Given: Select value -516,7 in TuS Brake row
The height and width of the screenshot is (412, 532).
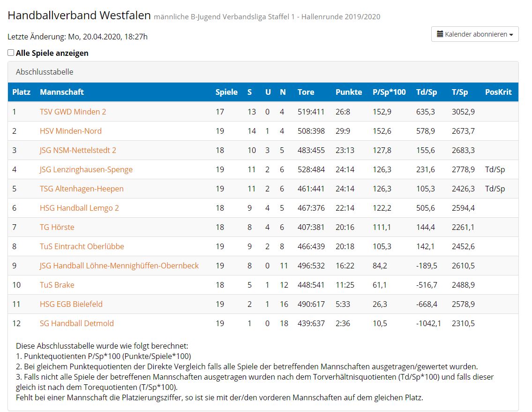Looking at the screenshot, I should [x=427, y=285].
